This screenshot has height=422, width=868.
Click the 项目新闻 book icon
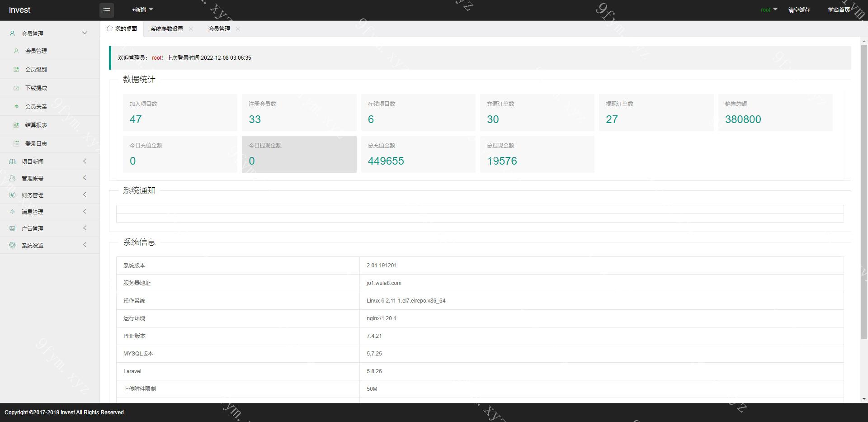click(x=12, y=161)
